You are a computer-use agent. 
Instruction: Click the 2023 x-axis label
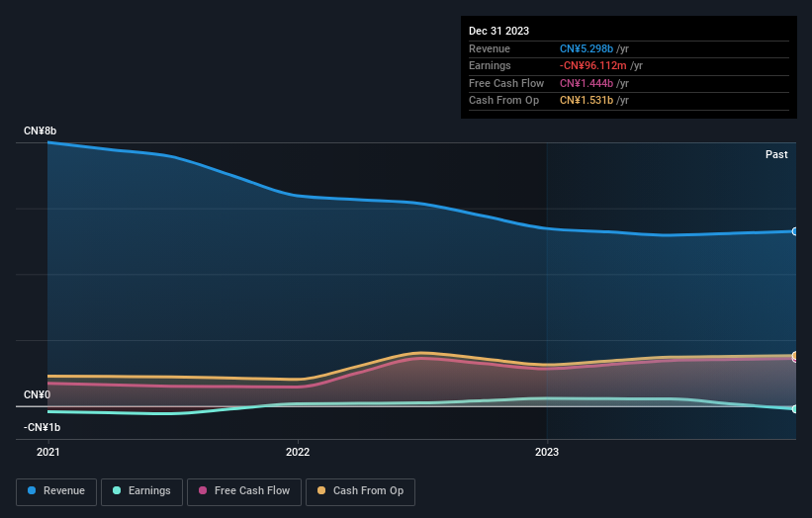pyautogui.click(x=547, y=453)
